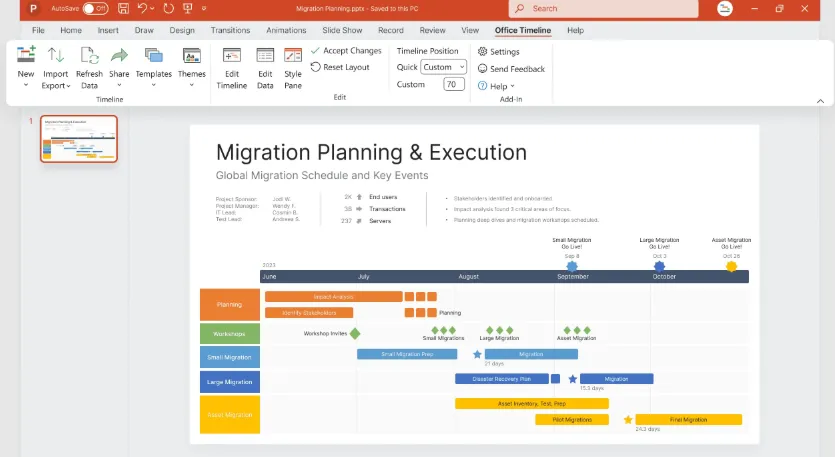Click the Redo arrow
Viewport: 835px width, 457px height.
coord(168,9)
